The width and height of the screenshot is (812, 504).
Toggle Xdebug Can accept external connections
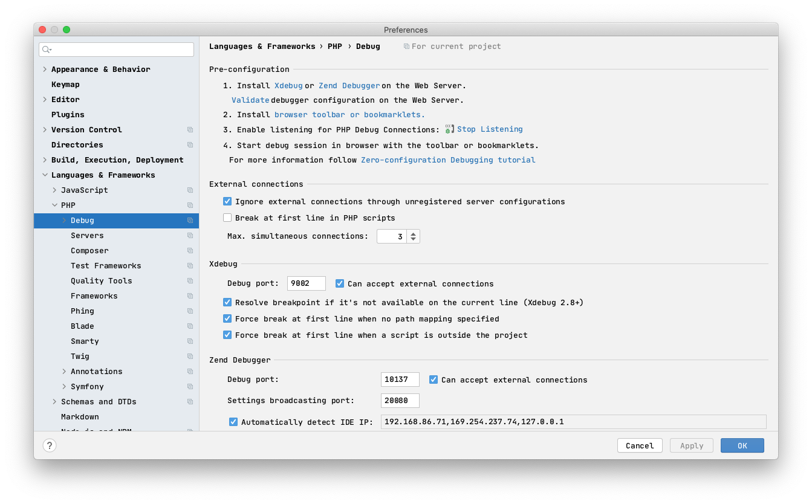pos(340,283)
